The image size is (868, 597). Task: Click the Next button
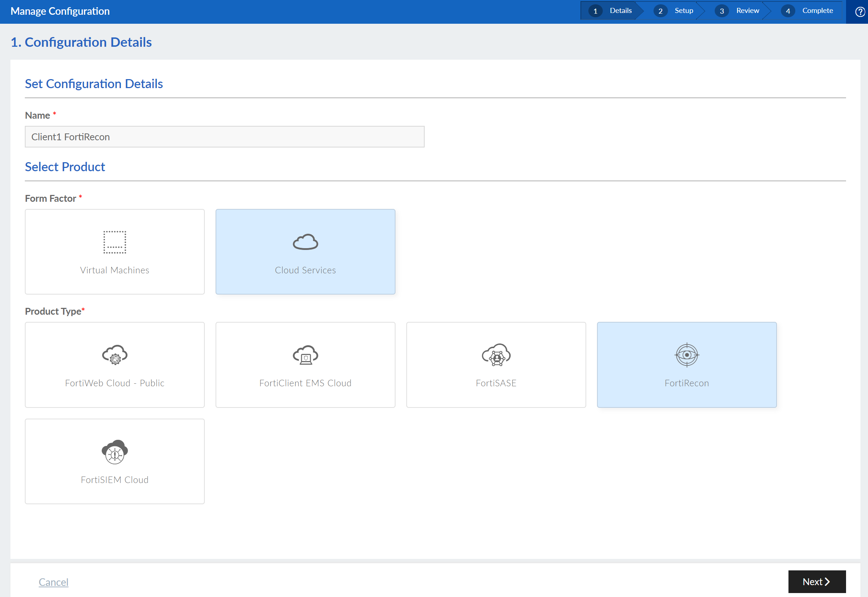(x=817, y=581)
